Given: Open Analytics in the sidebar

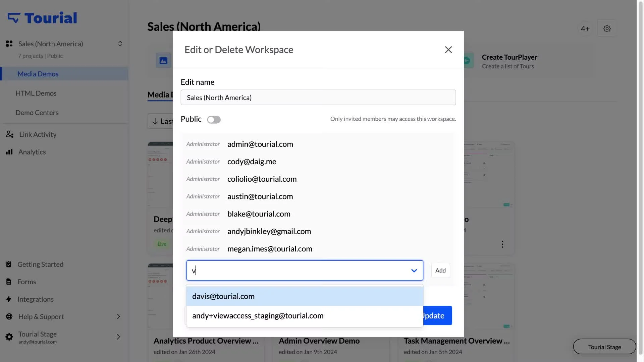Looking at the screenshot, I should (32, 152).
